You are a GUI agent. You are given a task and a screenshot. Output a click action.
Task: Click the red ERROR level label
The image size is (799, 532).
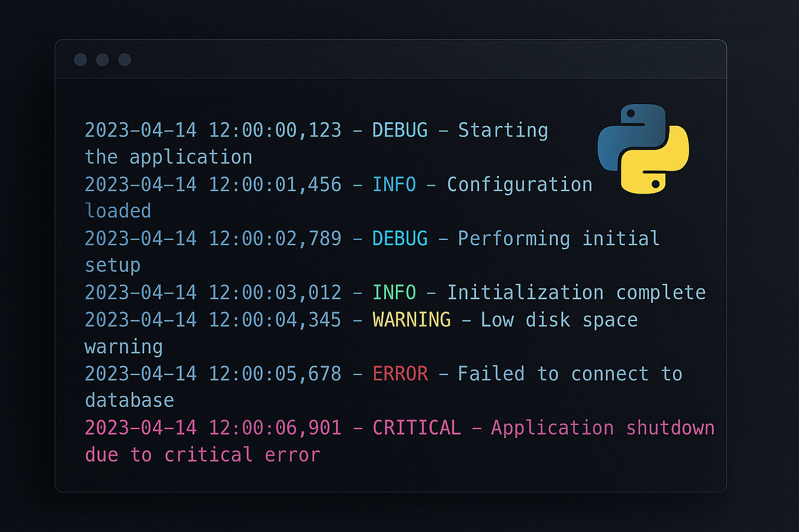tap(400, 374)
